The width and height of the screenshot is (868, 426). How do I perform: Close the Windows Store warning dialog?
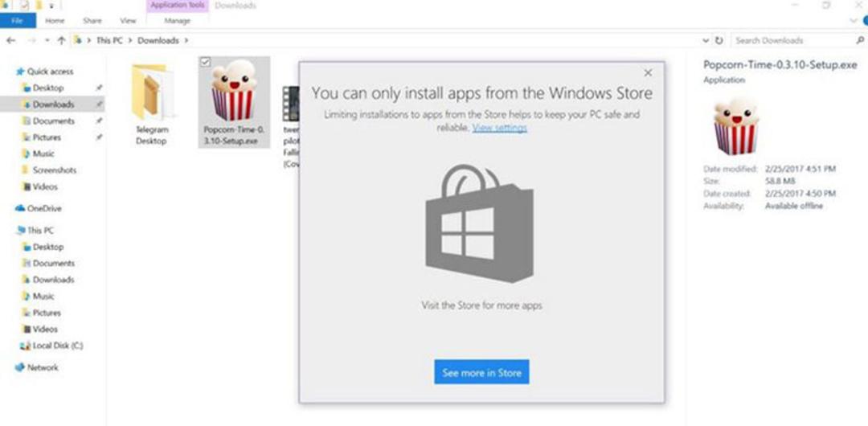tap(649, 72)
